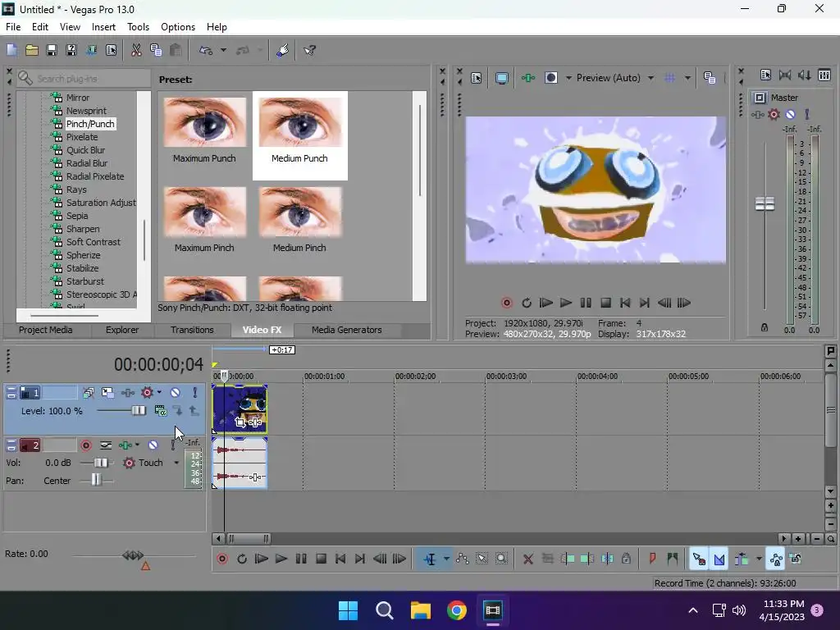Image resolution: width=840 pixels, height=630 pixels.
Task: Open undo history dropdown arrow
Action: (223, 50)
